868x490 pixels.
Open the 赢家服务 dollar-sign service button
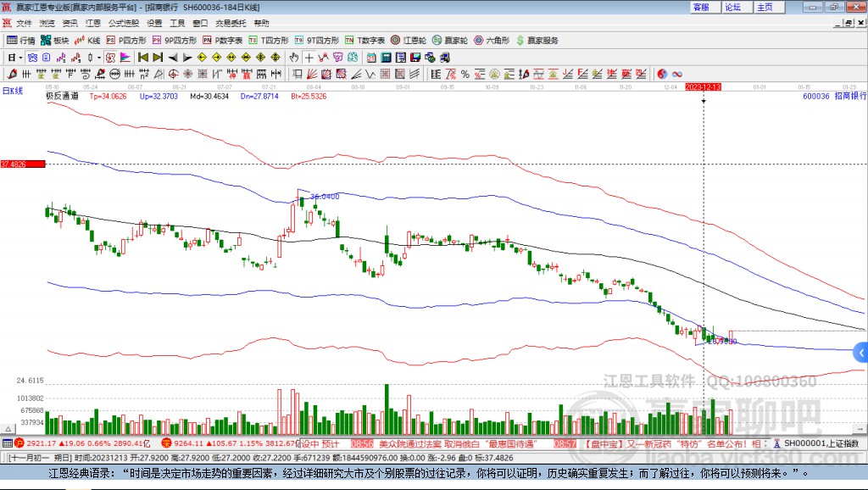coord(537,40)
